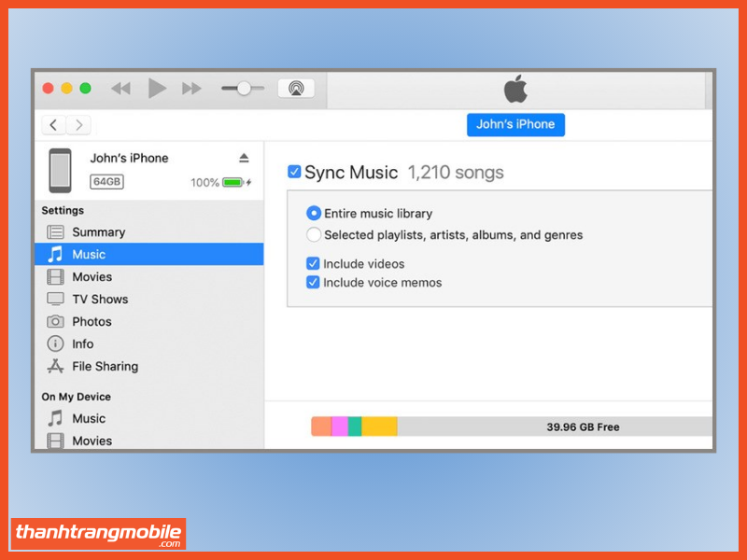Click the Settings section header
Screen dimensions: 747x560
pyautogui.click(x=63, y=211)
